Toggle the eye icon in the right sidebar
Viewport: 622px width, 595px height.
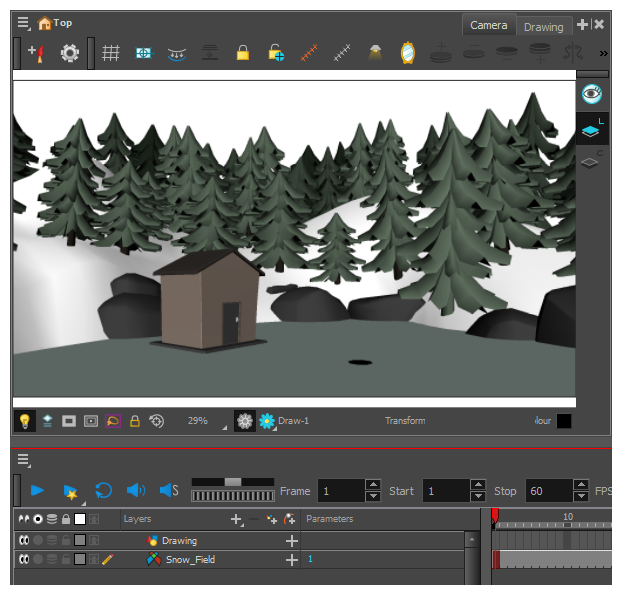592,94
